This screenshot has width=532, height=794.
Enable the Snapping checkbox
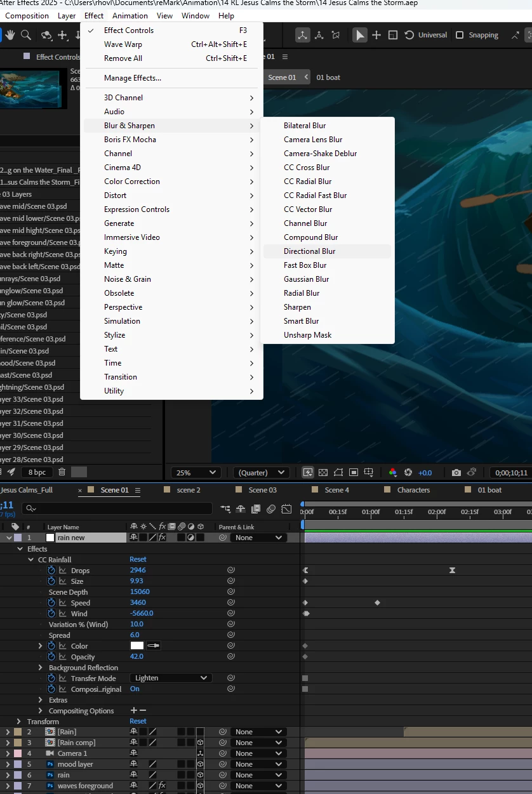point(460,35)
